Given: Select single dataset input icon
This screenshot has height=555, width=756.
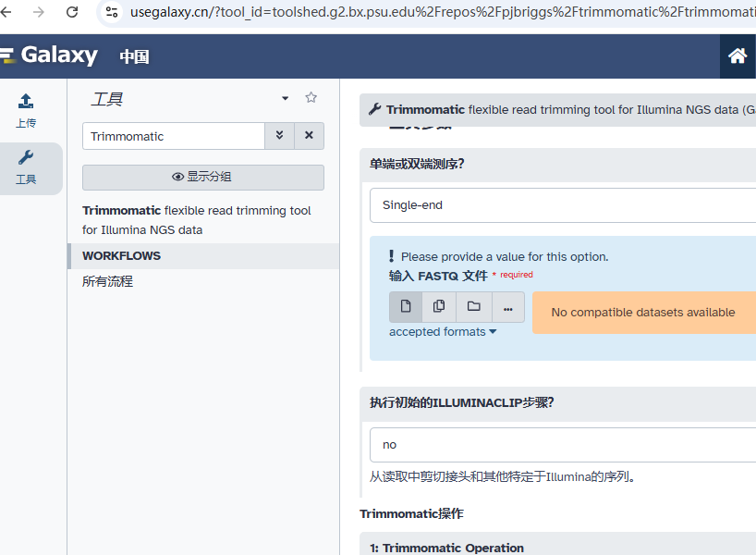Looking at the screenshot, I should 406,306.
